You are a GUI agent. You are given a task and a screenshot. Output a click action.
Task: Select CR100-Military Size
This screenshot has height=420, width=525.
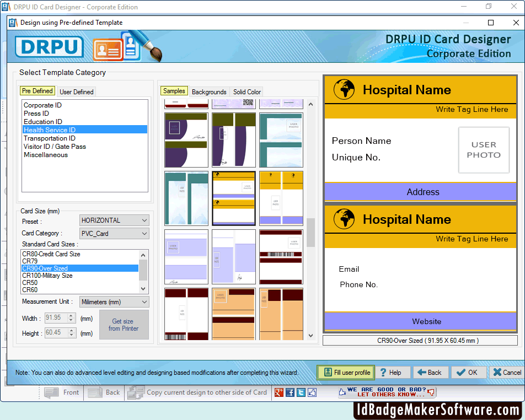(x=79, y=276)
